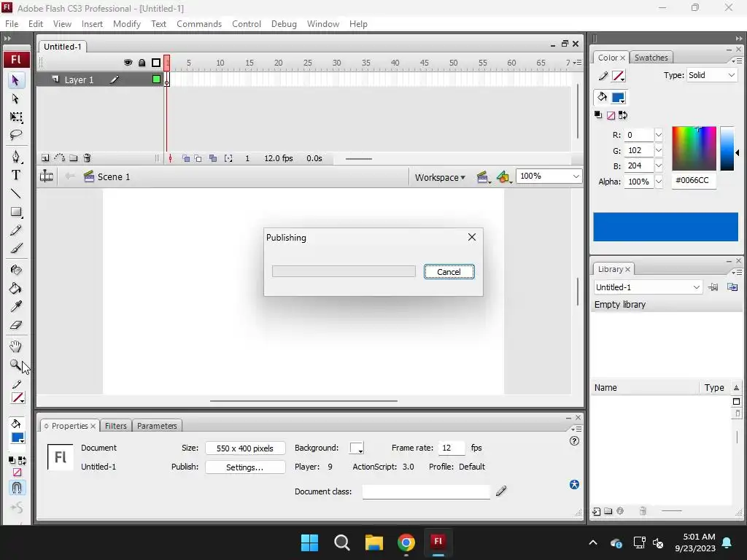Click Swap Colors icon in Color panel
Viewport: 747px width, 560px height.
pos(623,115)
